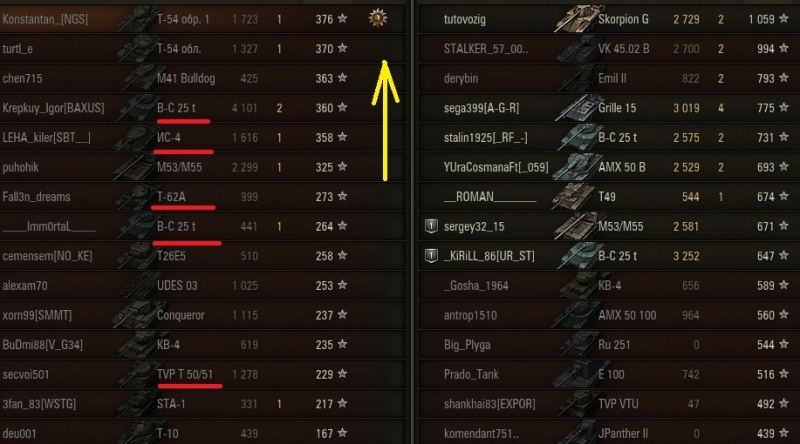Select player Fall3n_dreams

pyautogui.click(x=36, y=197)
